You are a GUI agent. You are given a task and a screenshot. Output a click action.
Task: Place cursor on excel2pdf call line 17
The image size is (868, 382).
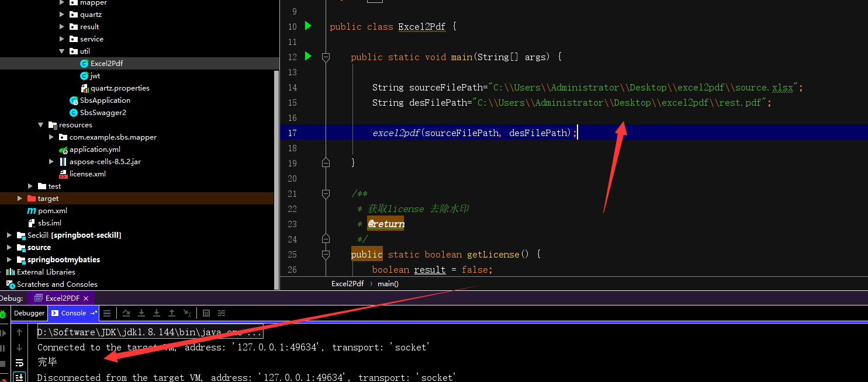474,133
